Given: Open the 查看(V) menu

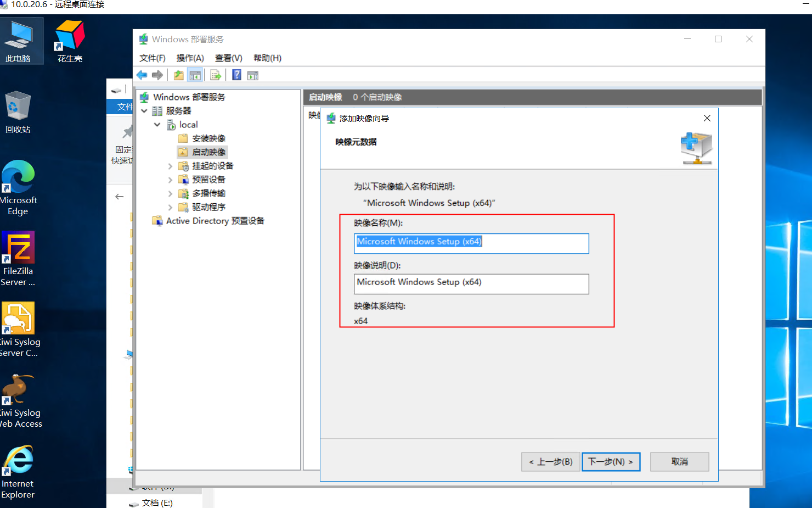Looking at the screenshot, I should coord(228,58).
